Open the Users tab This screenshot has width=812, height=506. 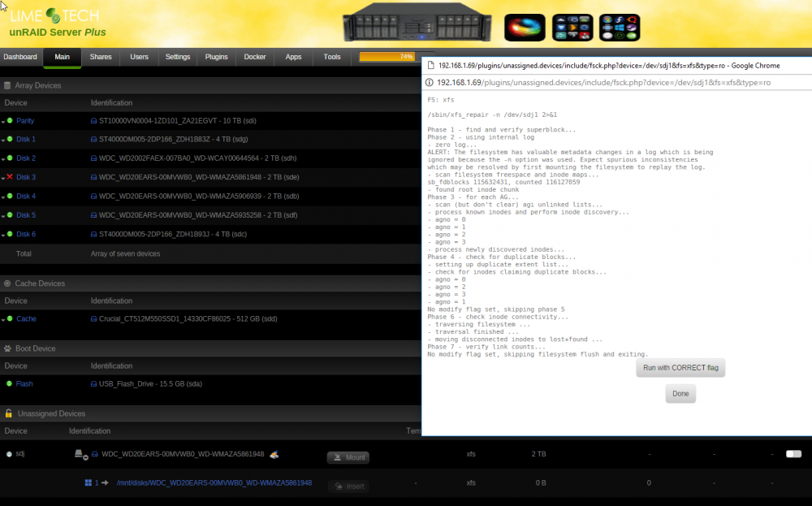tap(139, 57)
